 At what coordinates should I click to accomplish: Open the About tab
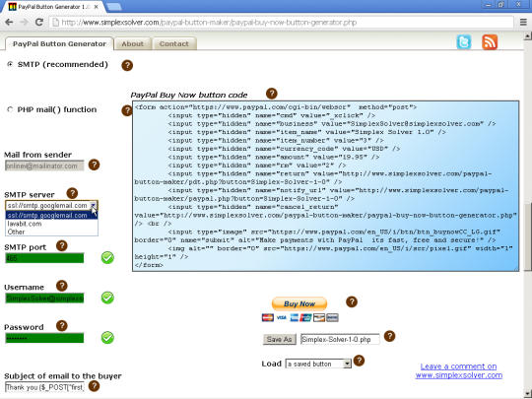click(x=132, y=43)
